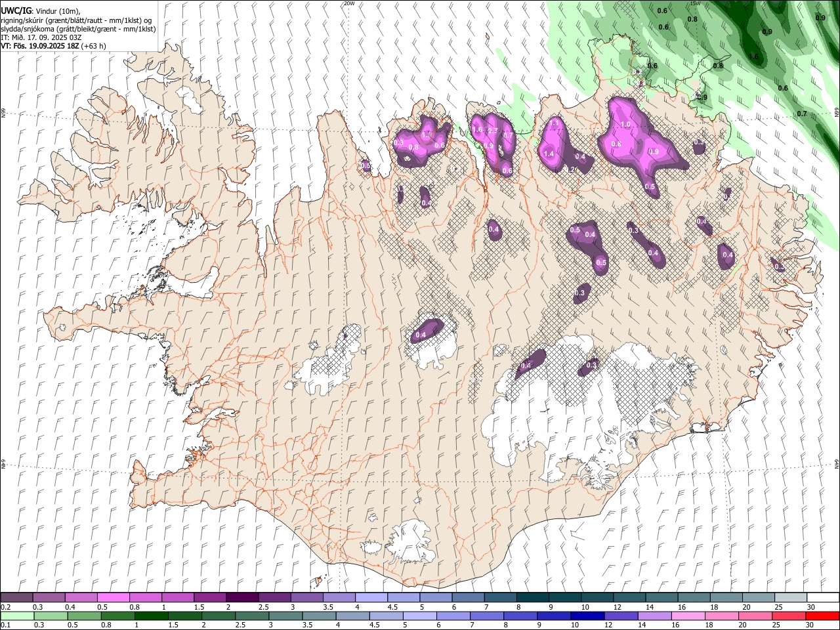The width and height of the screenshot is (840, 630).
Task: Click the 15W longitude label at top
Action: pos(696,3)
